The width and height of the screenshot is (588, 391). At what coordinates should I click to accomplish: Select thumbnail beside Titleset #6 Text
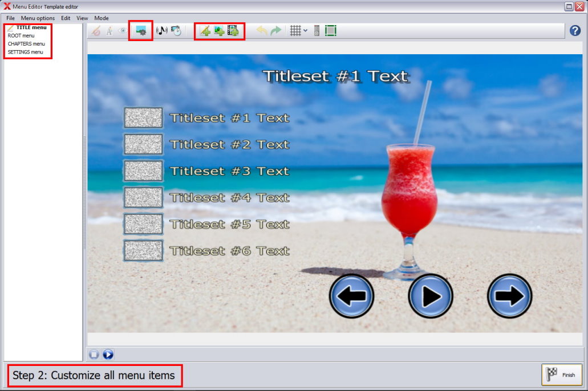(x=143, y=250)
